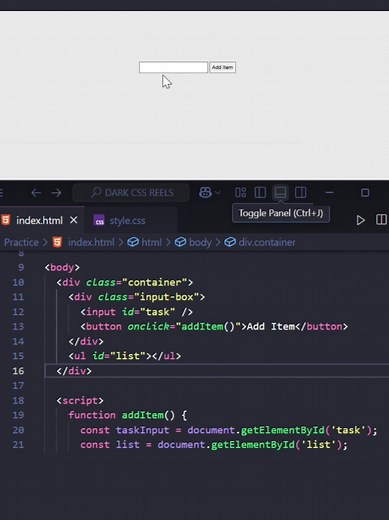This screenshot has height=520, width=389.
Task: Open the Copilot icon menu
Action: [x=205, y=192]
